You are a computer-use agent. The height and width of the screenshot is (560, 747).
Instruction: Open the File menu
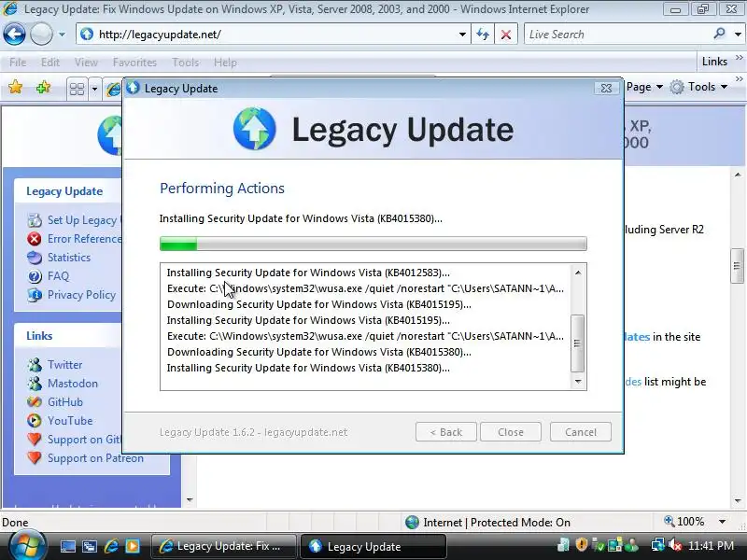[x=18, y=63]
